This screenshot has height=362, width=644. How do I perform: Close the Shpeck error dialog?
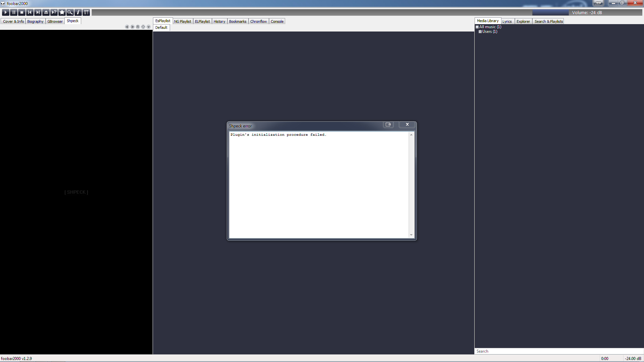(407, 124)
